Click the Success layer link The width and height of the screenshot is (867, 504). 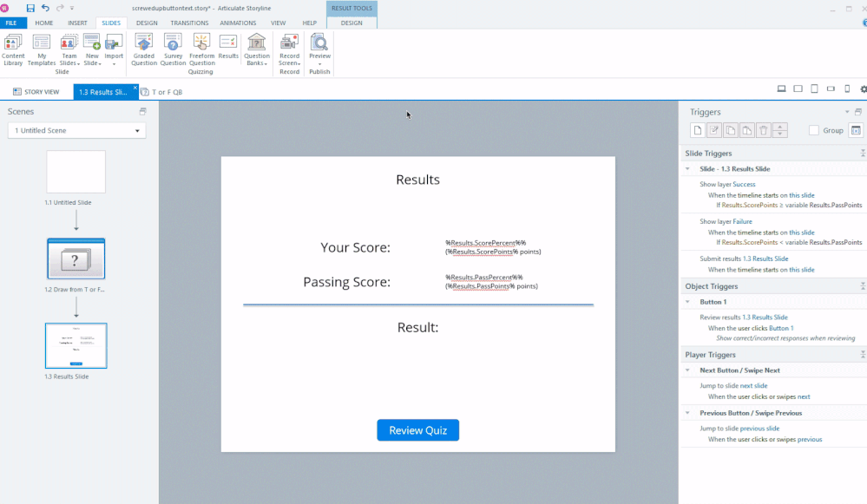pos(744,184)
